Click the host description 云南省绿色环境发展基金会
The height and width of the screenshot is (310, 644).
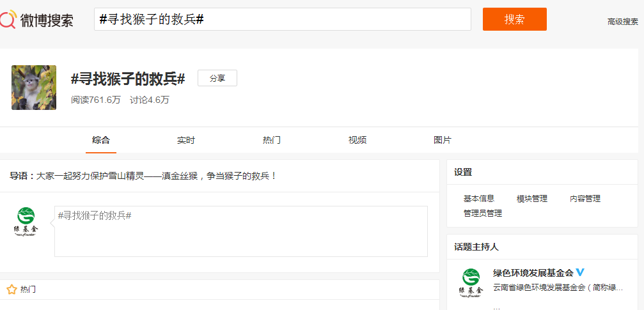tap(558, 288)
